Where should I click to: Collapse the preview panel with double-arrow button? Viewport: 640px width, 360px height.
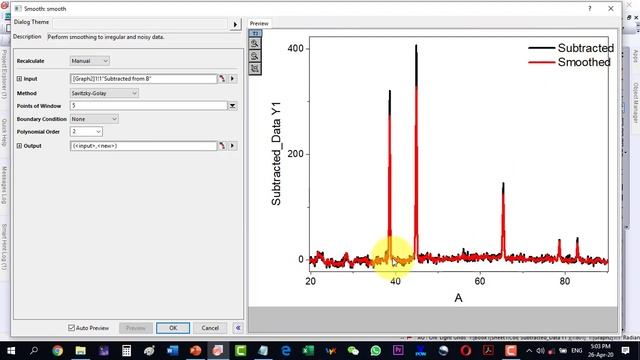tap(238, 328)
